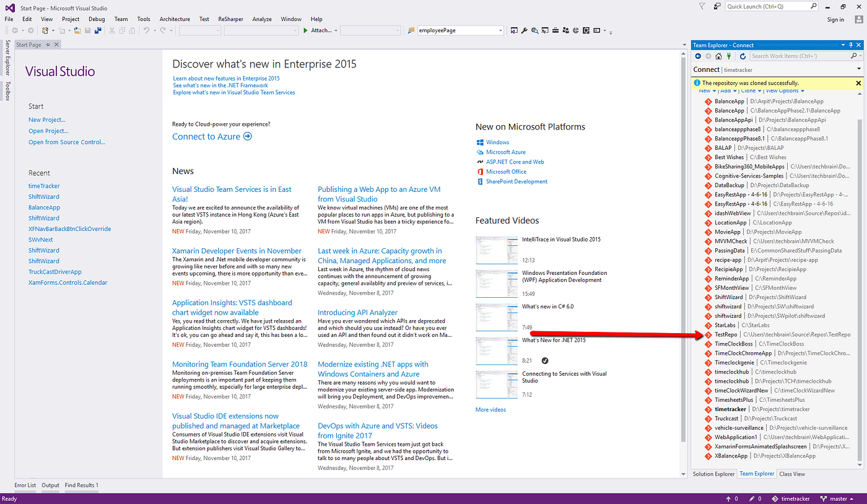Expand the New dropdown in Team Explorer
Screen dimensions: 867x504
click(708, 90)
